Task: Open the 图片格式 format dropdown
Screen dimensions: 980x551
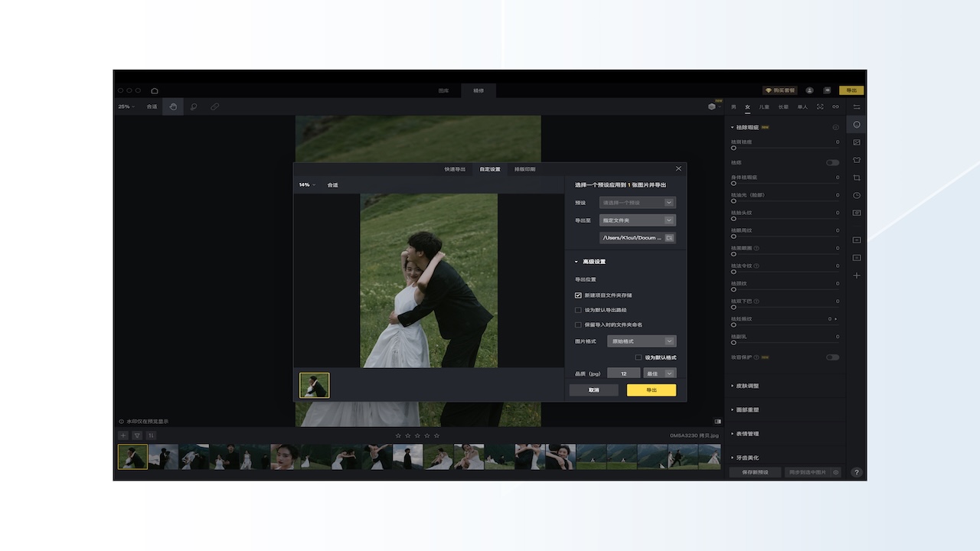Action: [642, 341]
